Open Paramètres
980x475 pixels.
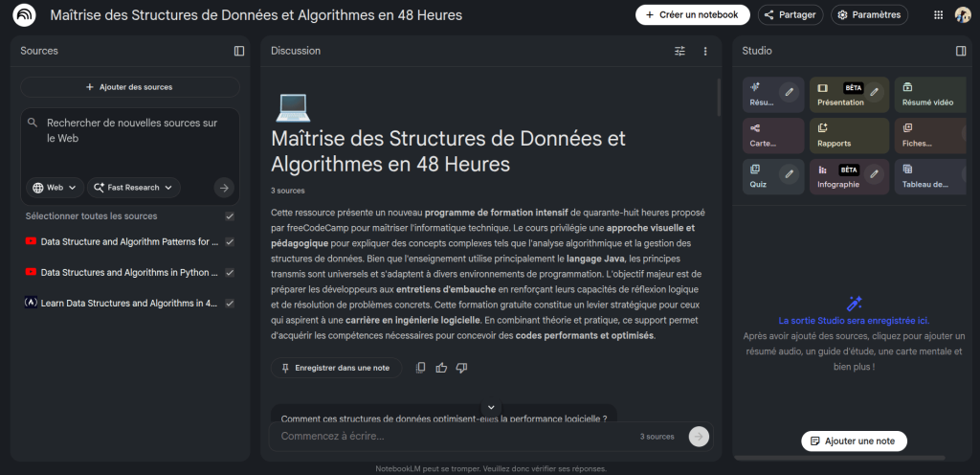[x=869, y=15]
